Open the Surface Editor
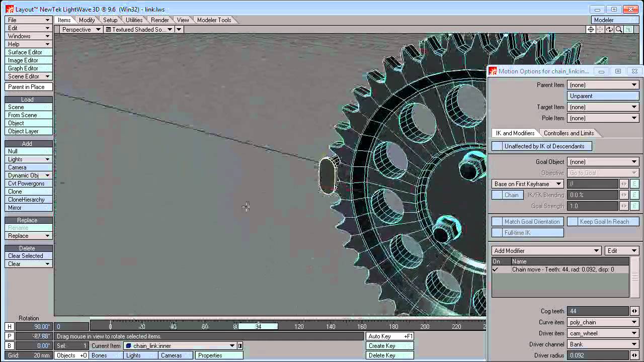This screenshot has height=362, width=644. (29, 52)
